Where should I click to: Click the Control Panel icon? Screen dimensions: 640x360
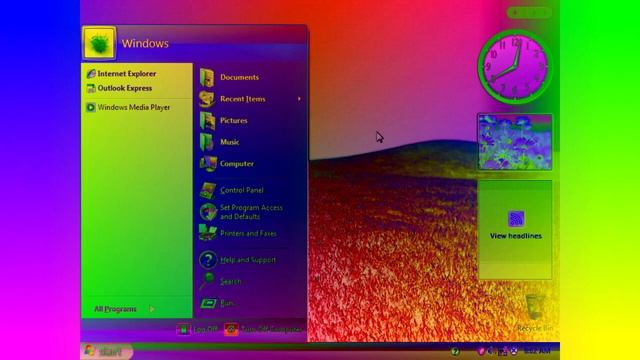[208, 190]
